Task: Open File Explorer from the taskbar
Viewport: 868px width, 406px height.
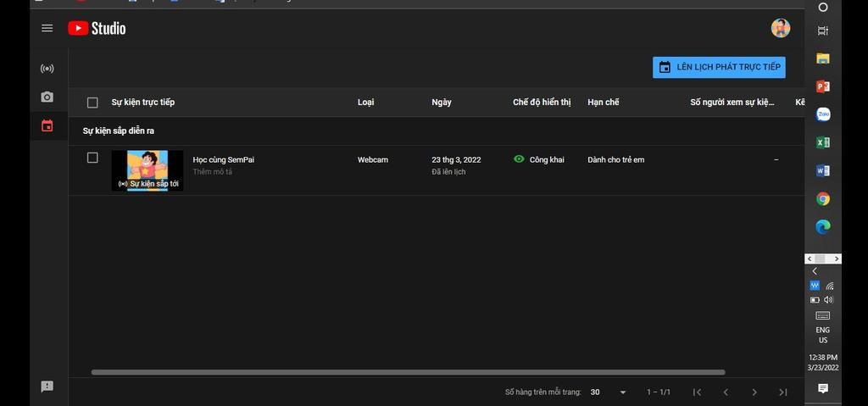Action: coord(823,58)
